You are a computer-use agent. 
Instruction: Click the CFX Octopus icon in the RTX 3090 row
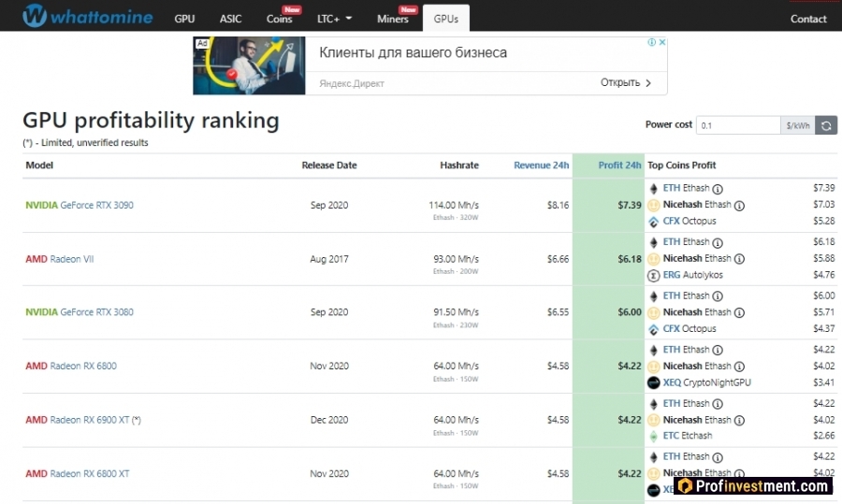(x=654, y=222)
